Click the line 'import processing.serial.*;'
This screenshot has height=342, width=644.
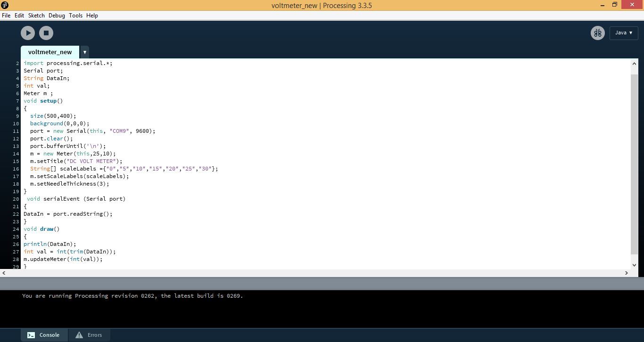(68, 63)
